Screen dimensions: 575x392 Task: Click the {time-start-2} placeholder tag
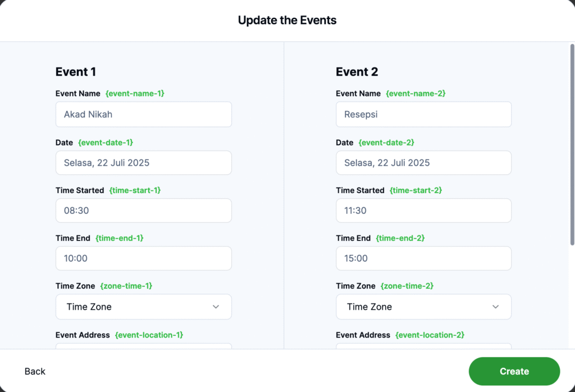(416, 190)
